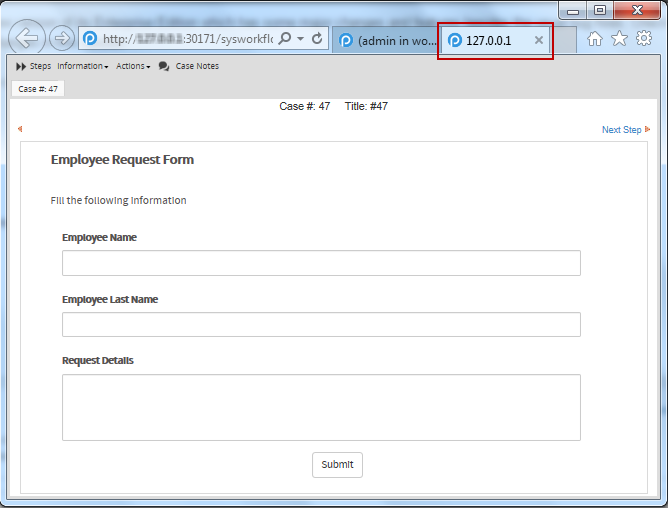The height and width of the screenshot is (508, 668).
Task: Open the browser Home page icon
Action: pyautogui.click(x=595, y=39)
